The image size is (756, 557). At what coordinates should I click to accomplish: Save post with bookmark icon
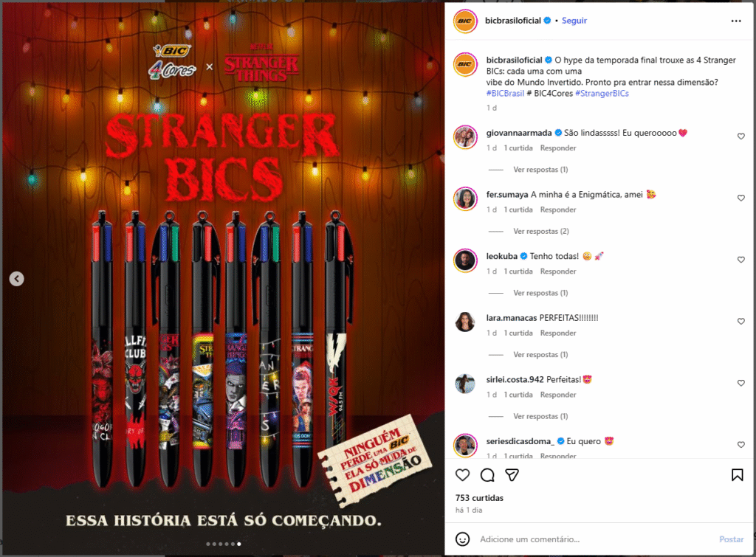click(738, 475)
